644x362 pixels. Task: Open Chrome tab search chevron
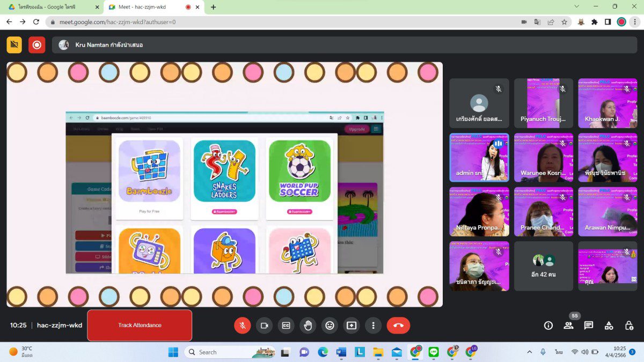[577, 6]
